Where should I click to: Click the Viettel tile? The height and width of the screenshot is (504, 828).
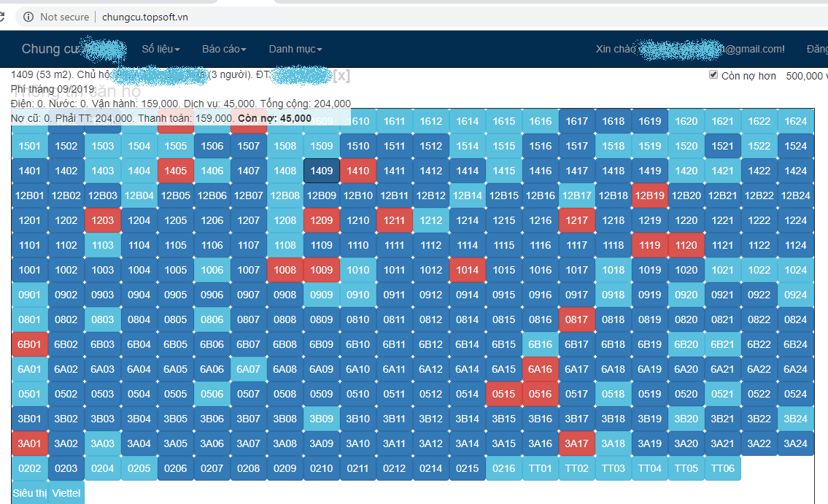point(66,493)
